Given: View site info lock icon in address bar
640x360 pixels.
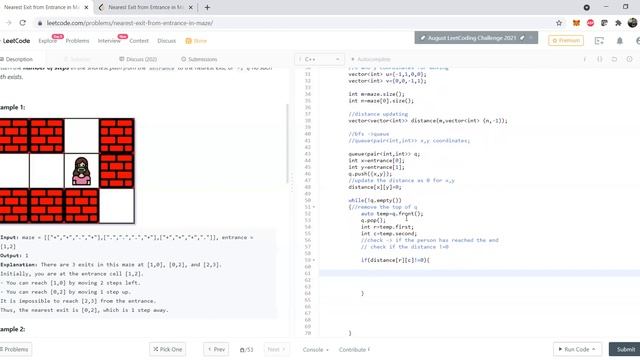Looking at the screenshot, I should tap(40, 23).
